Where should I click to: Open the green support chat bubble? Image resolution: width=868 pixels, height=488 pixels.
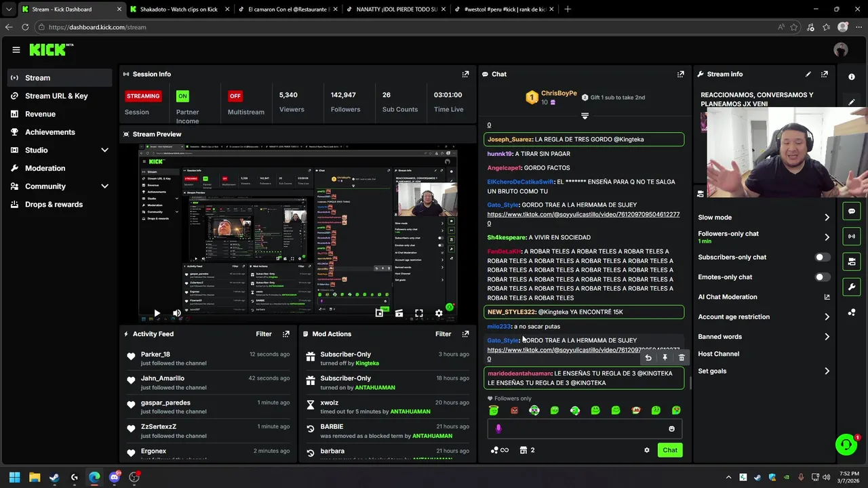(x=846, y=445)
